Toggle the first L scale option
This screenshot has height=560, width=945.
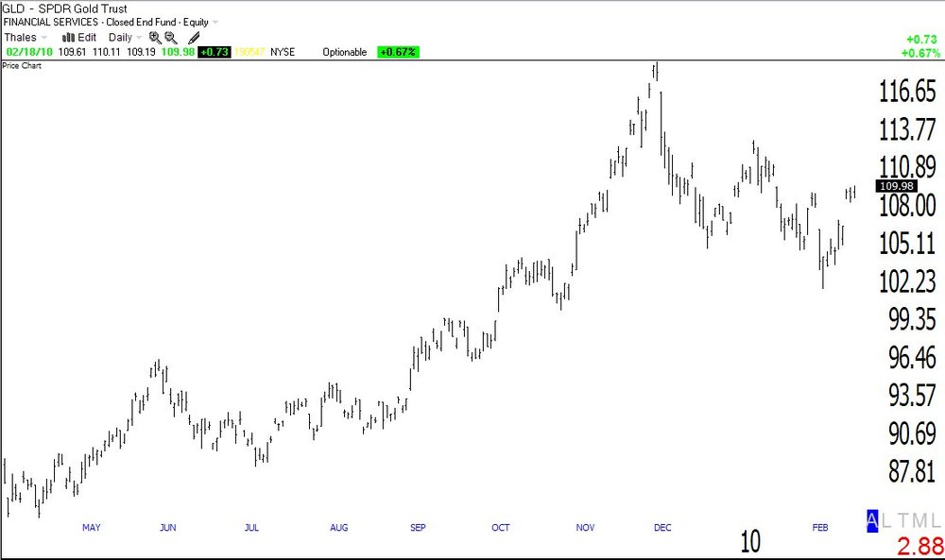coord(886,521)
